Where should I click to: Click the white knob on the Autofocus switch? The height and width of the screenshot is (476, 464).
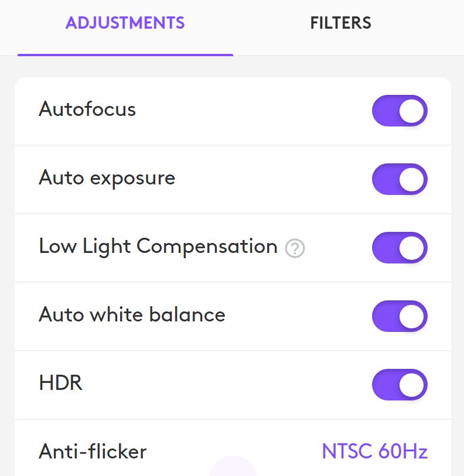pos(411,111)
